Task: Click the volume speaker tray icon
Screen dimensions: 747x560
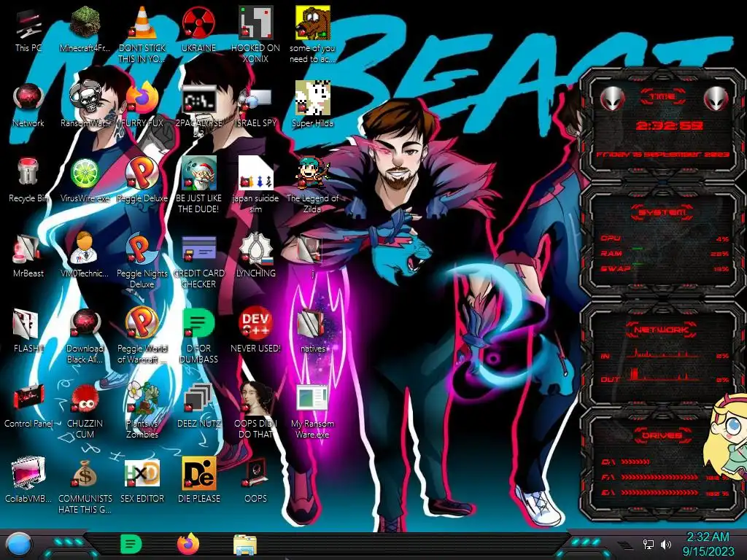Action: pyautogui.click(x=666, y=544)
